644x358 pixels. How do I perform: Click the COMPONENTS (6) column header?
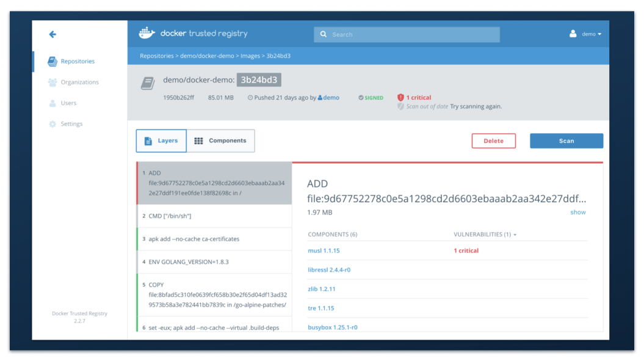(332, 234)
